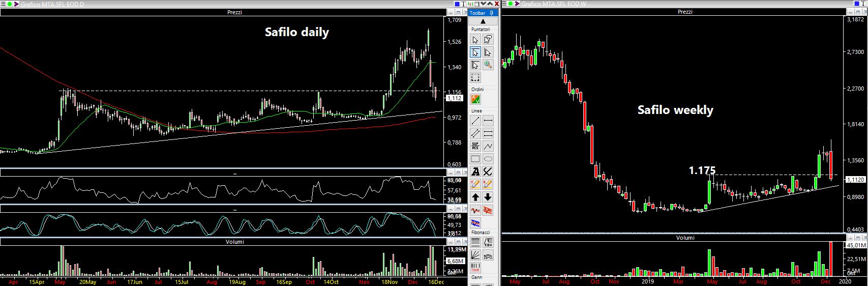Collapse the Toolbar with up arrow button

483,21
